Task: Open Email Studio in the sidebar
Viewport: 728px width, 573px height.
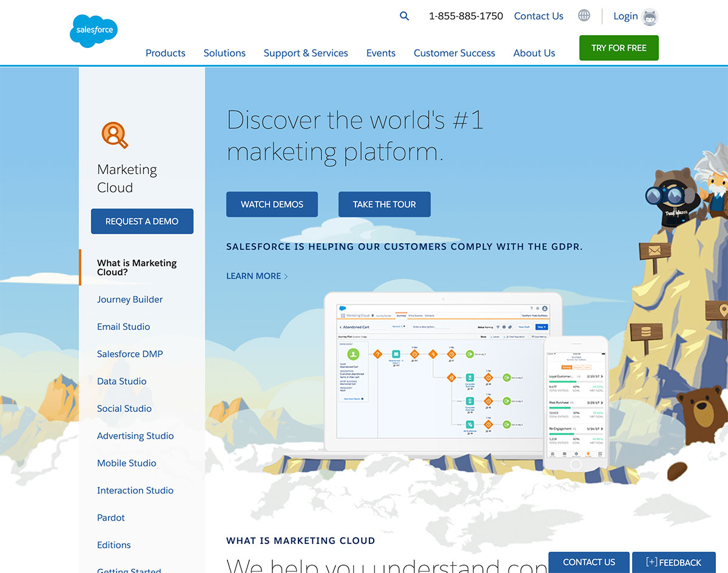Action: tap(123, 327)
